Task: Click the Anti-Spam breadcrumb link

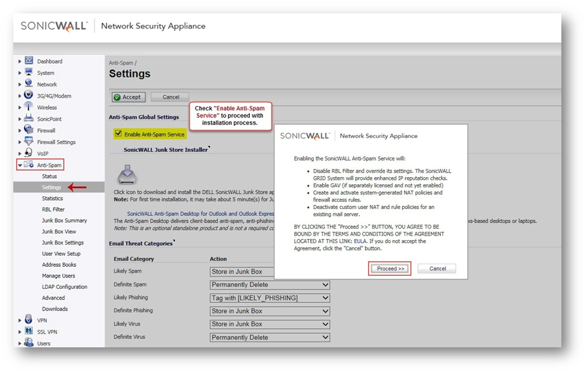Action: click(121, 63)
